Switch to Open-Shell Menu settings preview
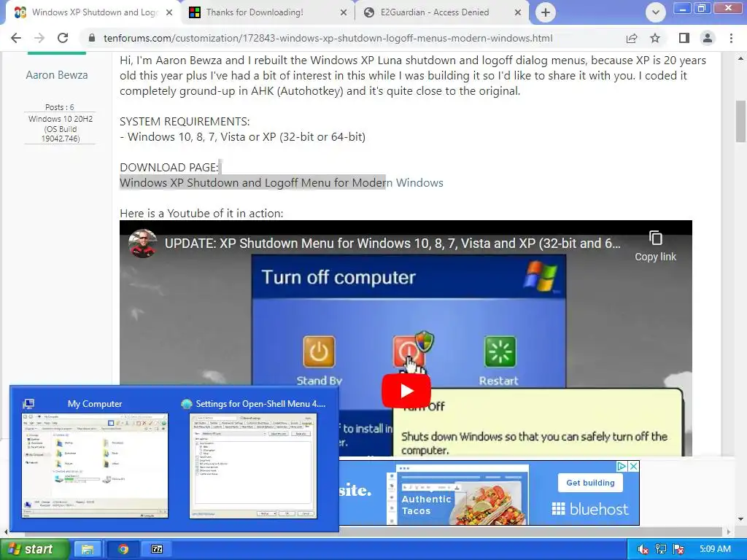 [253, 459]
